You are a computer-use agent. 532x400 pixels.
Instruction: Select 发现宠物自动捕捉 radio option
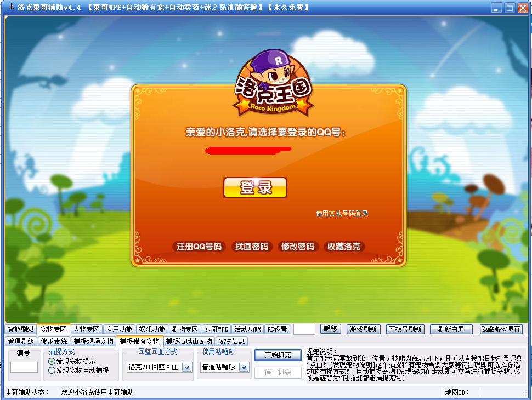79,370
